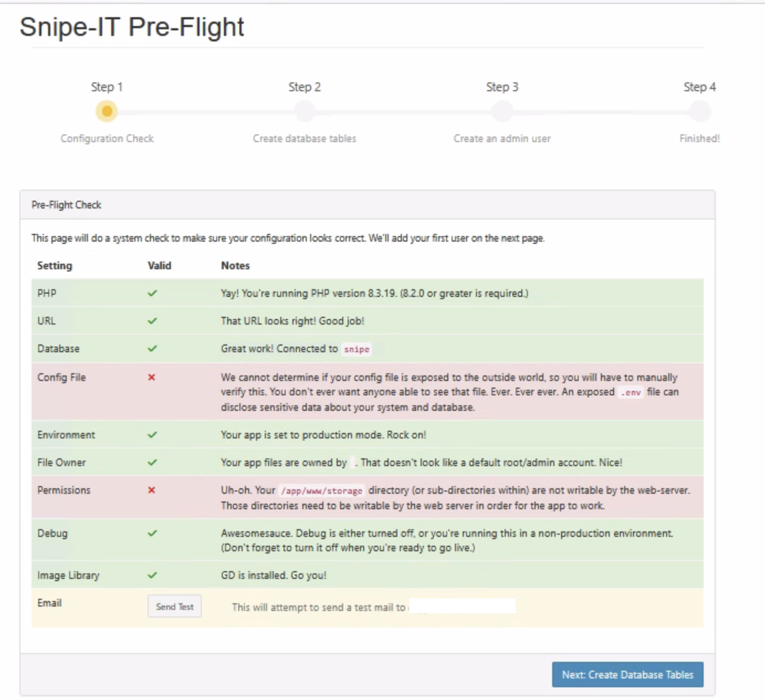
Task: Click the Step 3 wizard circle
Action: pyautogui.click(x=502, y=112)
